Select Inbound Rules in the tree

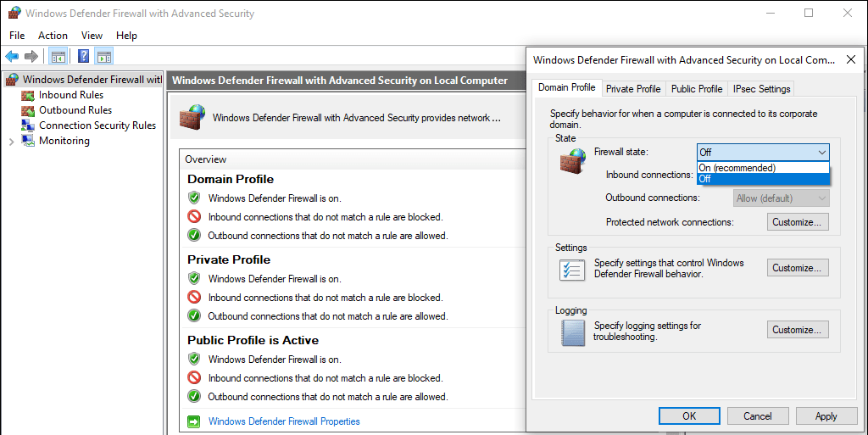[x=71, y=95]
